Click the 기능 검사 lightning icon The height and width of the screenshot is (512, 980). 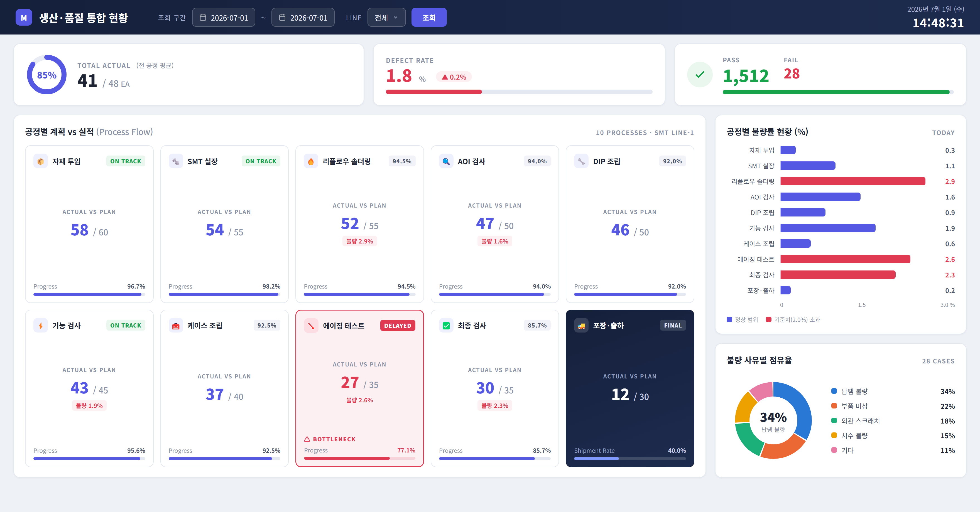pyautogui.click(x=41, y=325)
